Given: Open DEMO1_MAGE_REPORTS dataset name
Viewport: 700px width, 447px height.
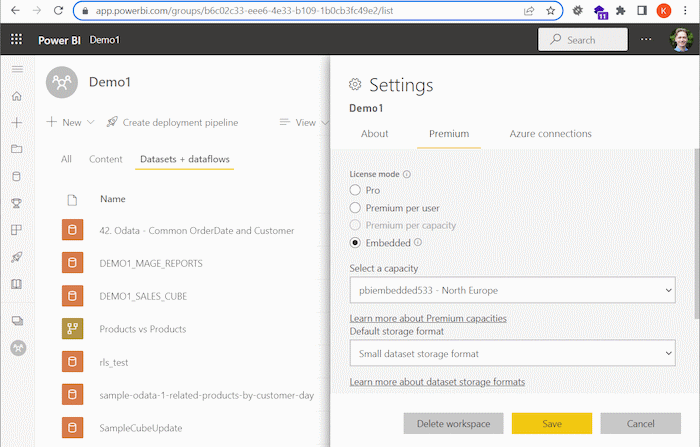Looking at the screenshot, I should pos(151,263).
